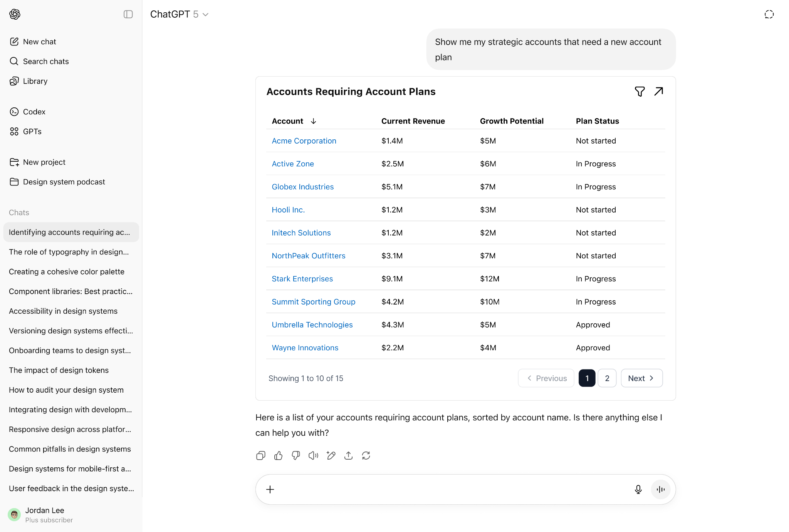Edit the response in canvas icon
The height and width of the screenshot is (532, 789).
331,456
